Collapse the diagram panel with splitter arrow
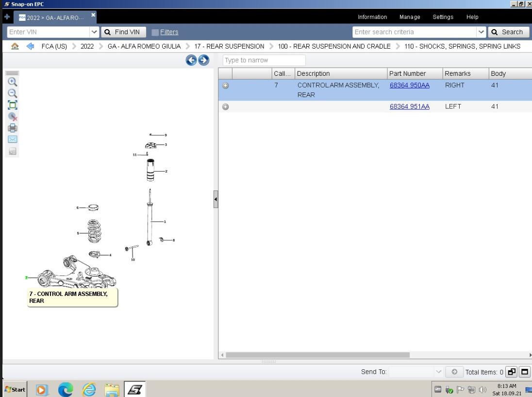The height and width of the screenshot is (397, 532). tap(216, 199)
